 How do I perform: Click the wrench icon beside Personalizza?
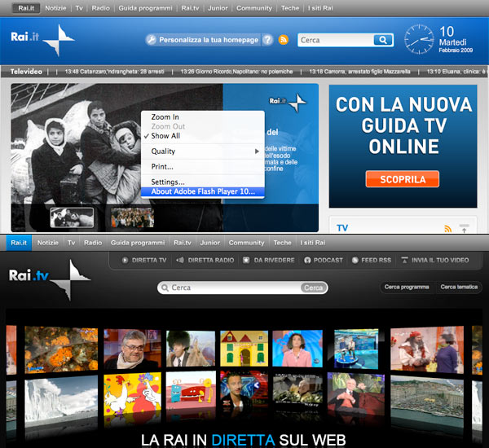(152, 40)
